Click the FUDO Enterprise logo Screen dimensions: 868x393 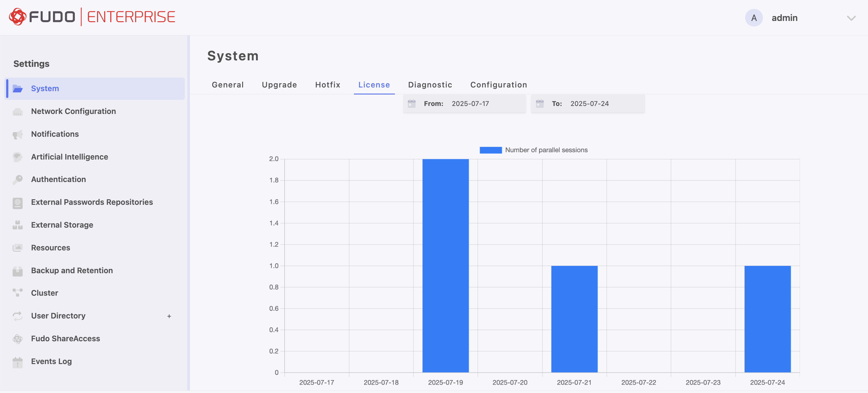point(92,17)
